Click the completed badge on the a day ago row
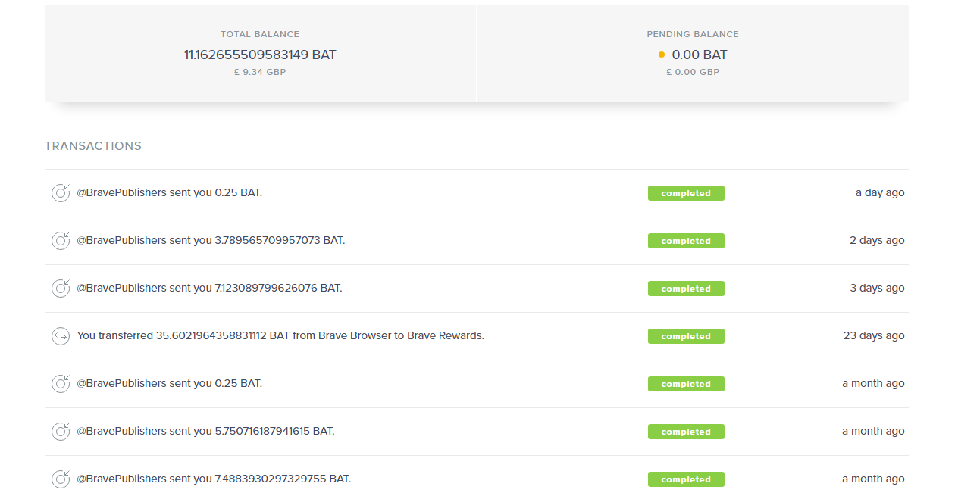980x496 pixels. 686,193
